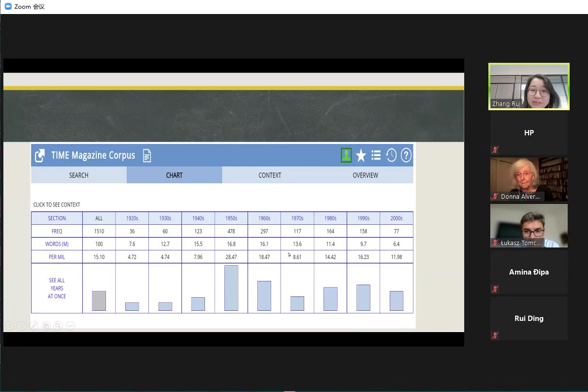Go to next slide using arrow icon
The height and width of the screenshot is (392, 588).
tap(22, 326)
